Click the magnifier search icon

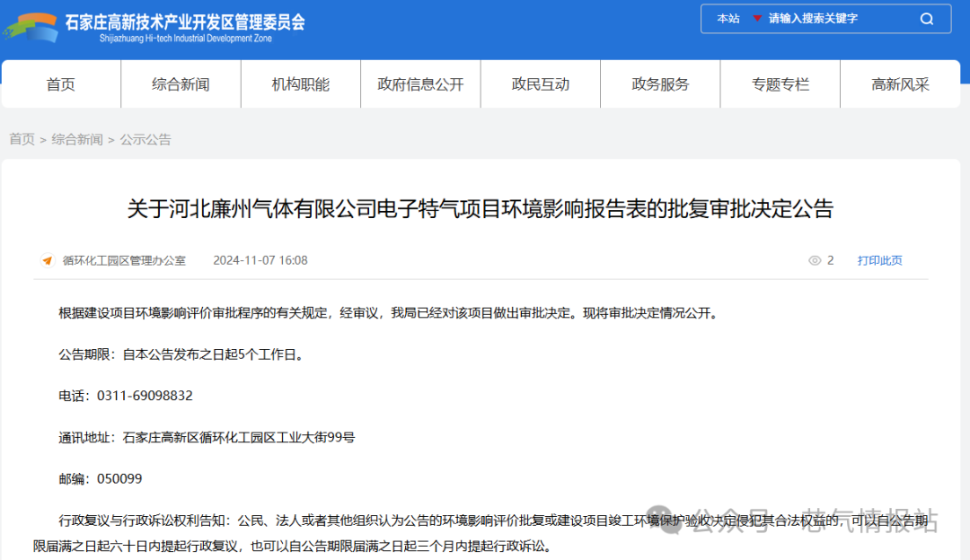(x=927, y=19)
